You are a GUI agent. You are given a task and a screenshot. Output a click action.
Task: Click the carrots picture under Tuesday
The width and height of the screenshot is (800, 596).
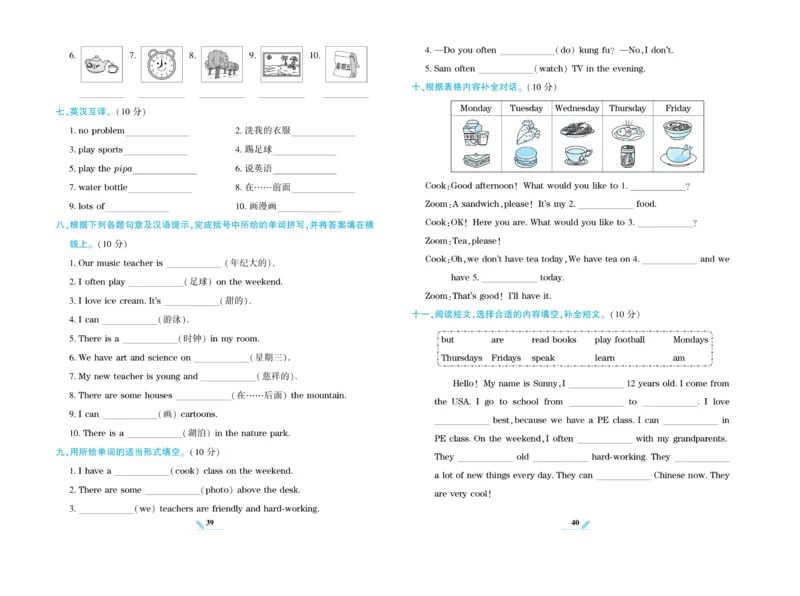pos(526,132)
